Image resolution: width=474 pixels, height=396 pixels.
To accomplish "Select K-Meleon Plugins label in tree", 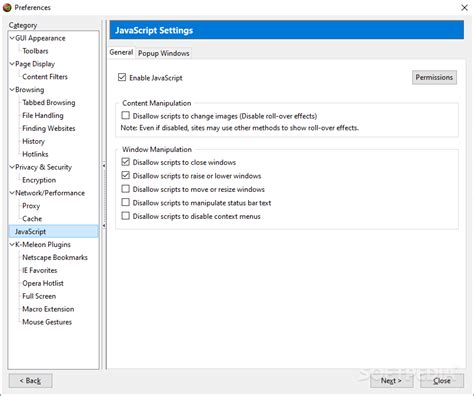I will pyautogui.click(x=43, y=244).
